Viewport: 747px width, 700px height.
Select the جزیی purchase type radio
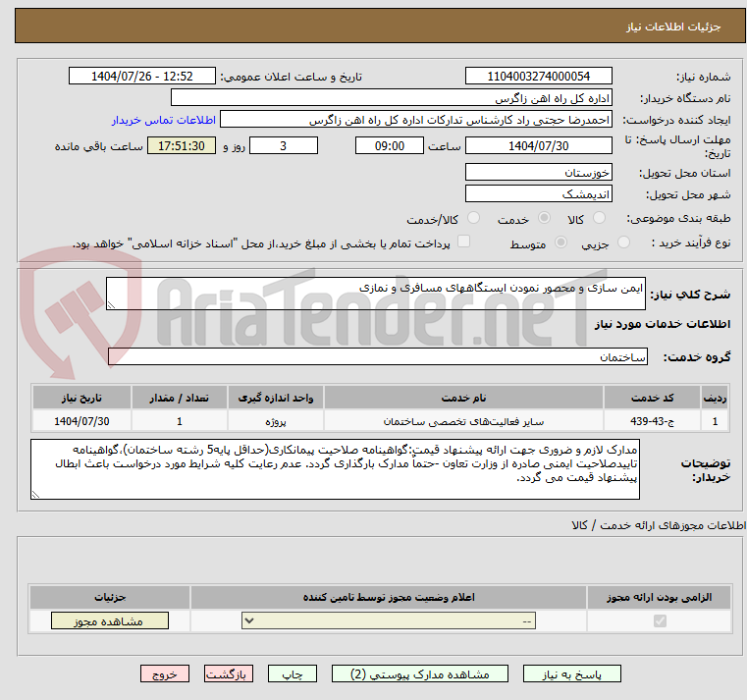[623, 242]
